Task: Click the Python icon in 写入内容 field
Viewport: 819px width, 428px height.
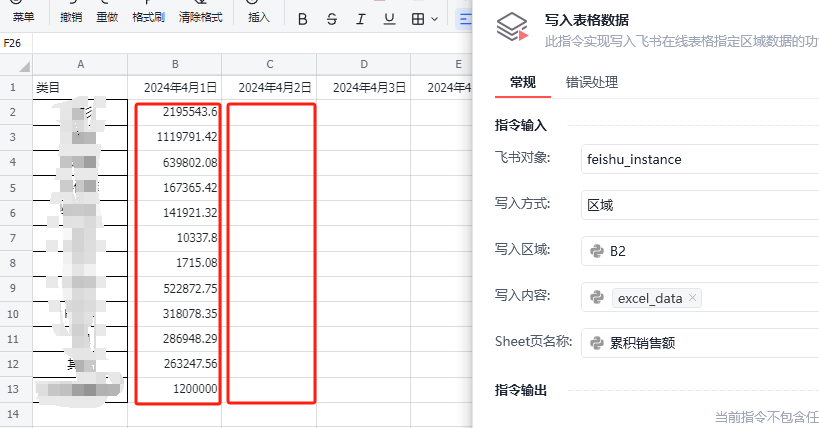Action: click(x=596, y=297)
